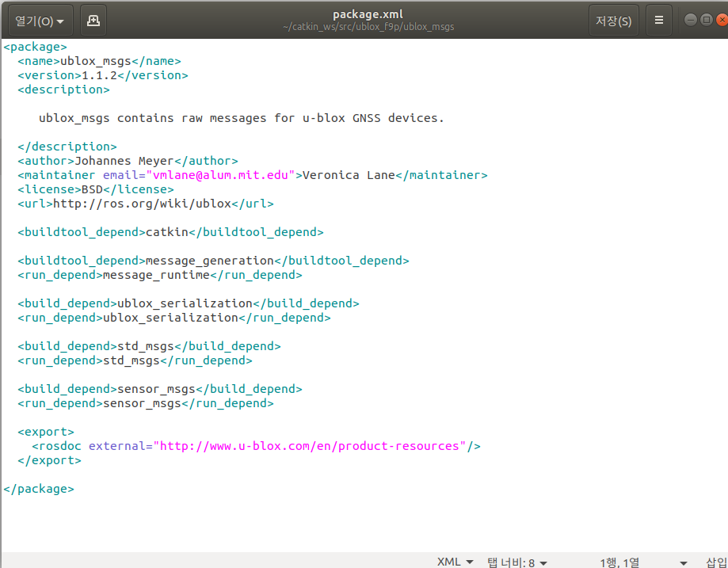Click the u-blox product-resources URL string
Image resolution: width=728 pixels, height=568 pixels.
pos(310,446)
